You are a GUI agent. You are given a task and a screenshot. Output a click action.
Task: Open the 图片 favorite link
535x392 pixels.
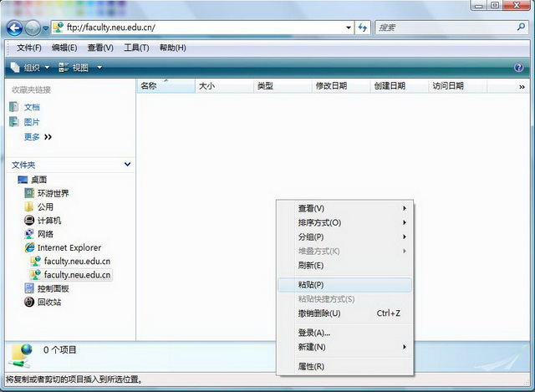point(32,122)
